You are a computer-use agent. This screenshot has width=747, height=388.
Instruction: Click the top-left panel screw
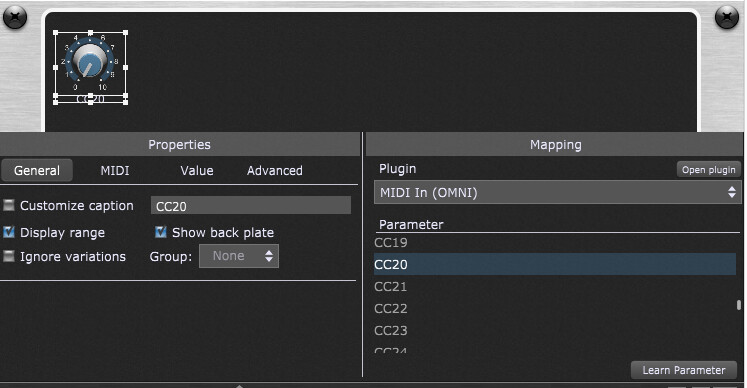point(15,17)
